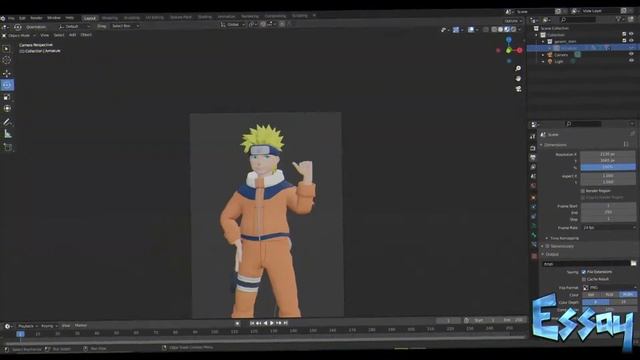Switch to the Layout workspace tab
This screenshot has width=640, height=360.
[x=89, y=18]
